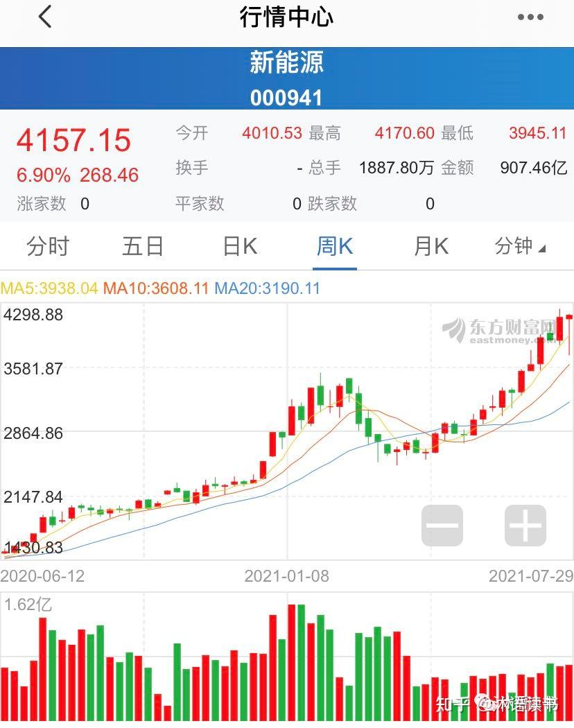
Task: Tap the 新能源 index name header
Action: tap(286, 62)
